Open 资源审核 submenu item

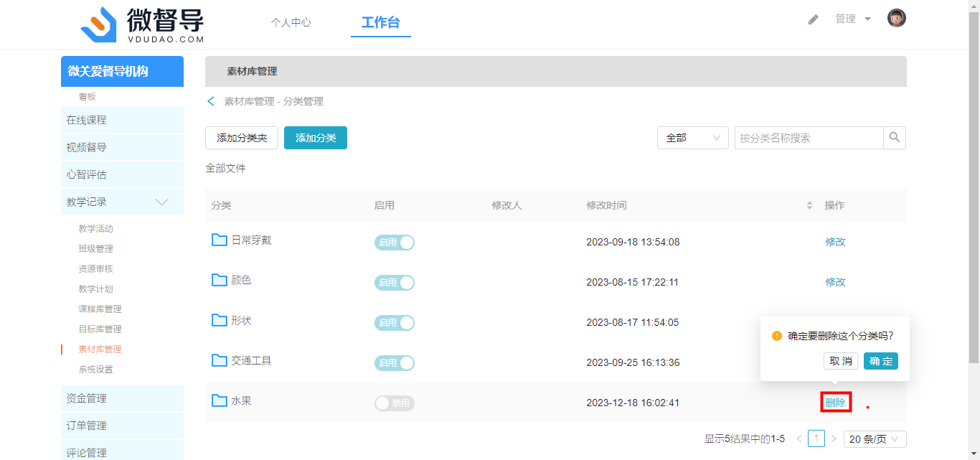click(96, 269)
